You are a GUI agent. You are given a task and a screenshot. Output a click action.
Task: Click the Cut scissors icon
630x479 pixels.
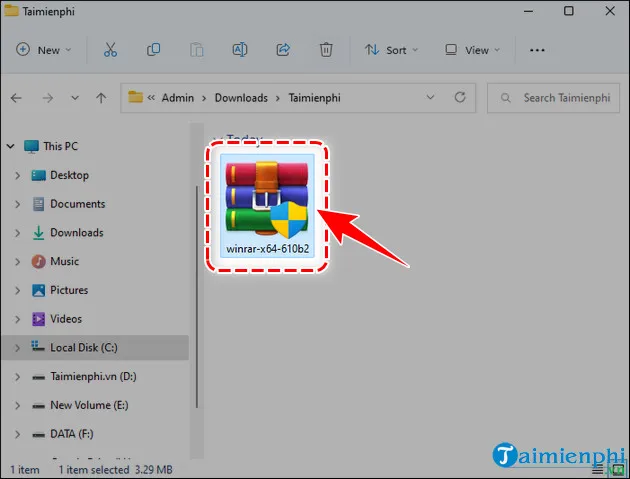[x=110, y=50]
